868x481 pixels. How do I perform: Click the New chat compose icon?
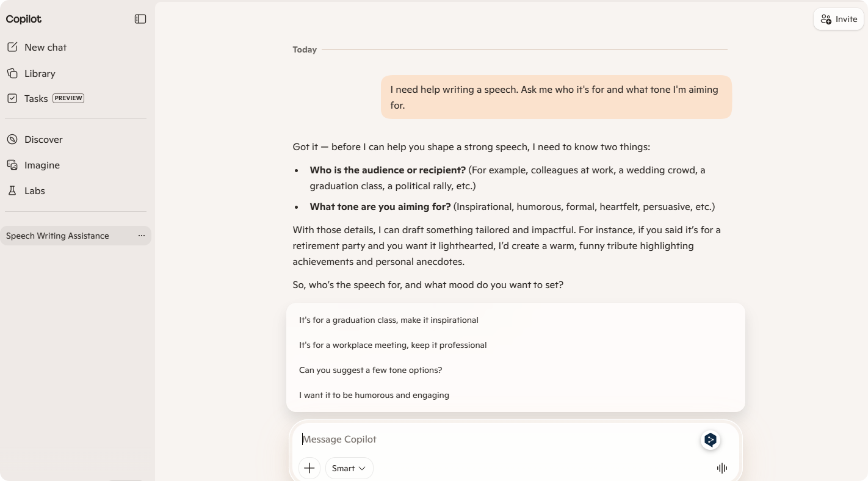12,47
